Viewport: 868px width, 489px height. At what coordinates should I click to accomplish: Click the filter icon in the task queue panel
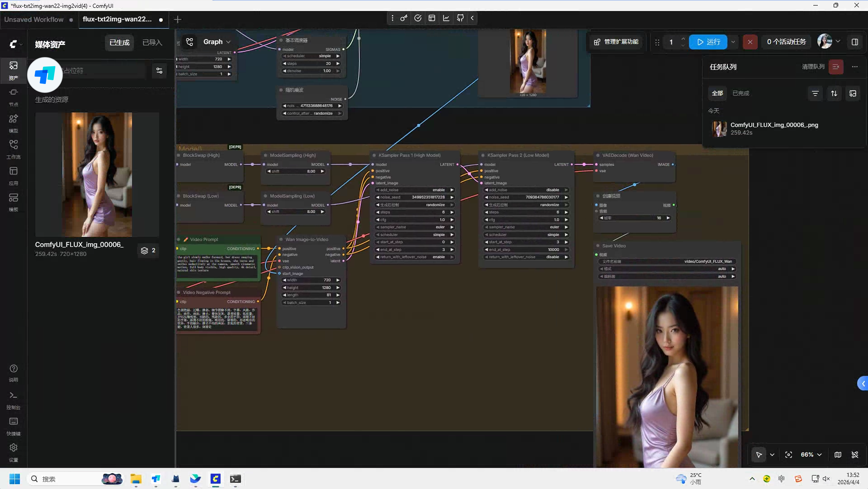point(815,93)
